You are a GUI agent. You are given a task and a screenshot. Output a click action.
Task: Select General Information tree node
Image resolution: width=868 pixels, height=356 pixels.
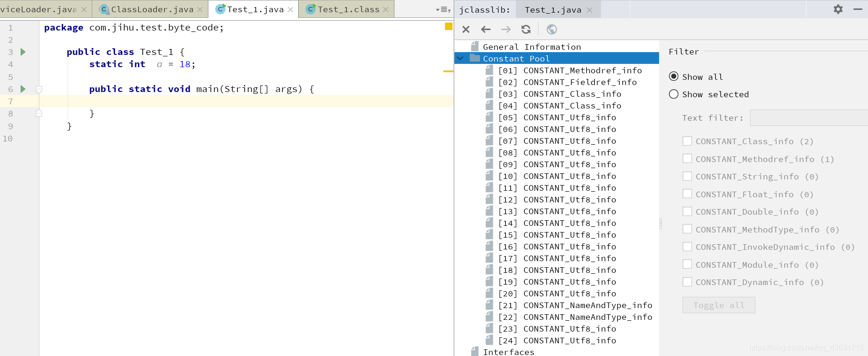pyautogui.click(x=532, y=47)
